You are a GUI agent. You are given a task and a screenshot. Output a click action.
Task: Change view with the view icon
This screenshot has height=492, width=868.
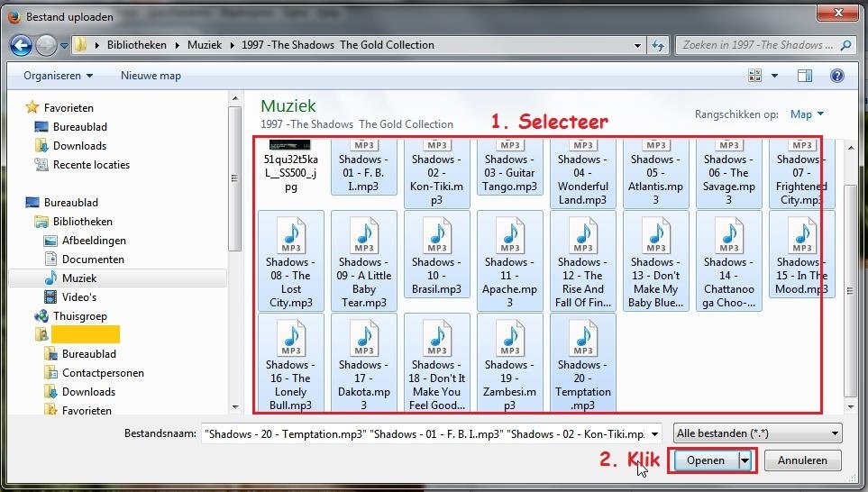(754, 76)
